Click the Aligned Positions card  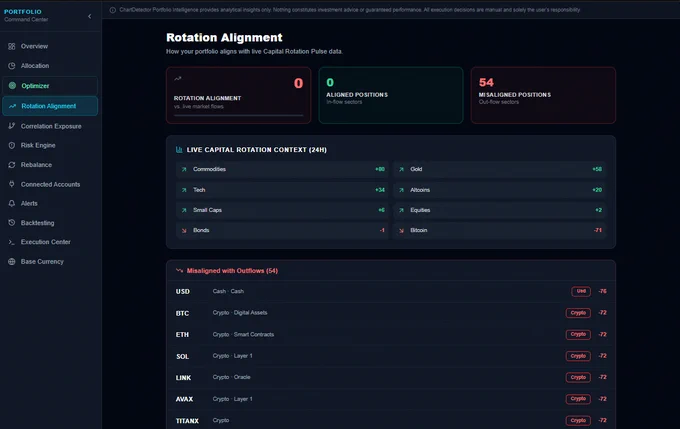click(391, 95)
